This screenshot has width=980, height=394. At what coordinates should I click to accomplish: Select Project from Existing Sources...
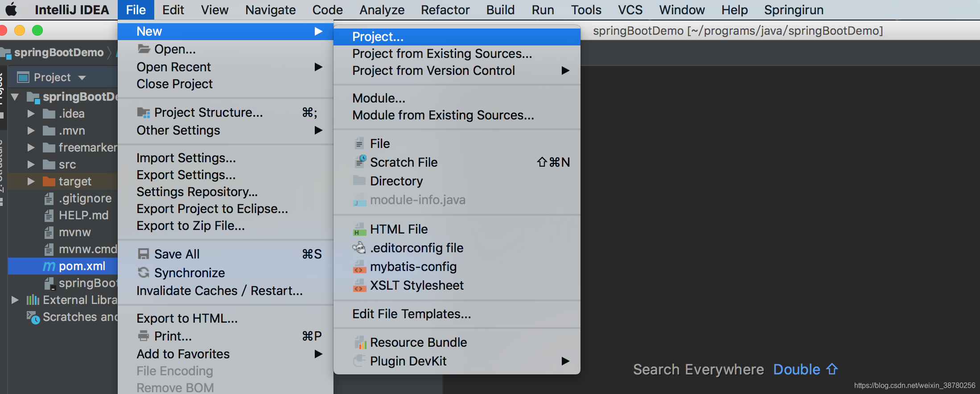pos(457,53)
